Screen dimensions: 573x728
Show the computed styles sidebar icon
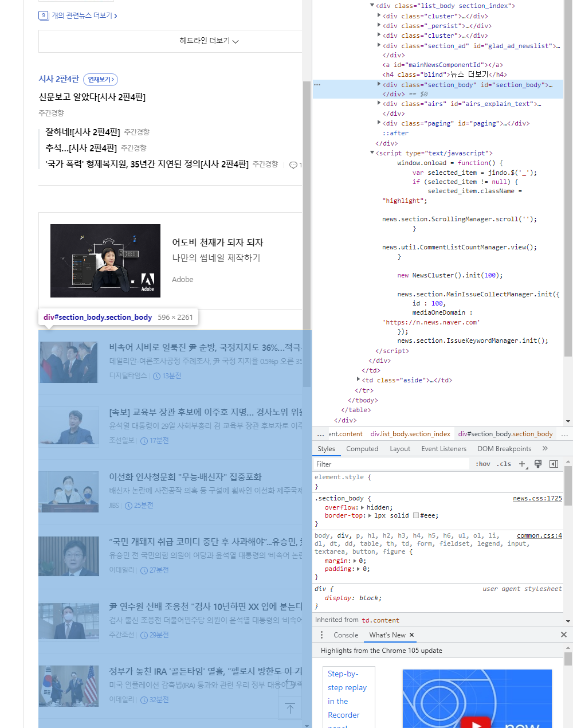click(x=554, y=464)
